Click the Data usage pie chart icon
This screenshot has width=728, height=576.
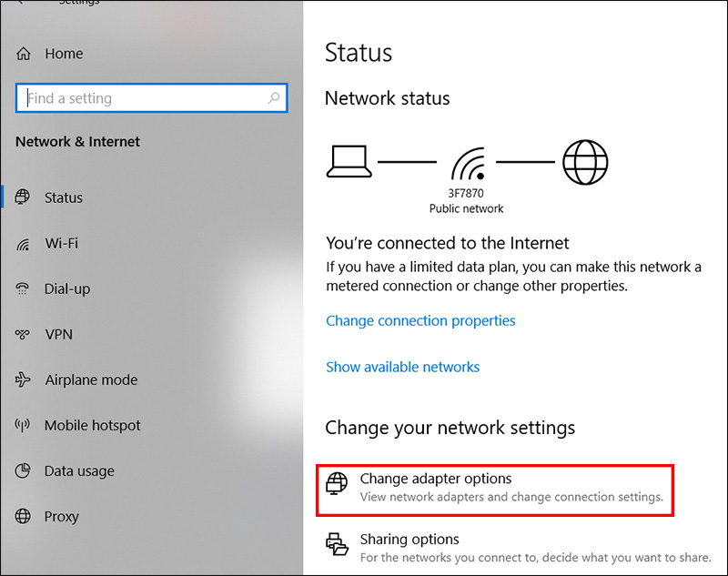tap(25, 470)
